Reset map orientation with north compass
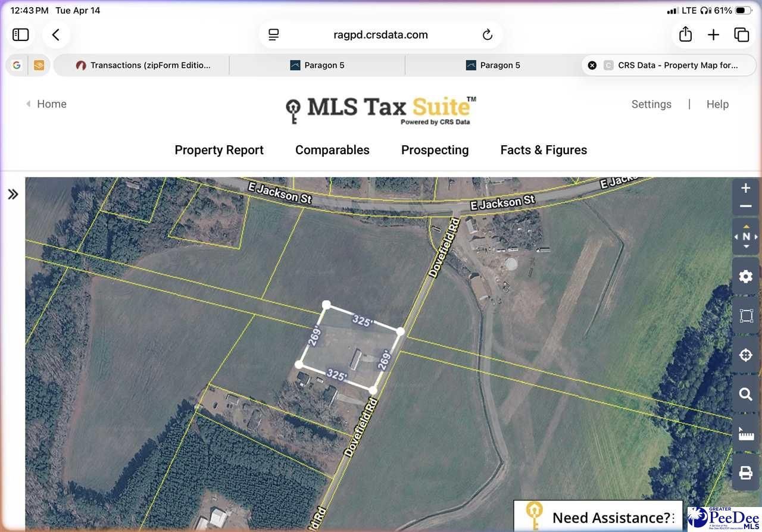This screenshot has height=532, width=762. point(745,237)
